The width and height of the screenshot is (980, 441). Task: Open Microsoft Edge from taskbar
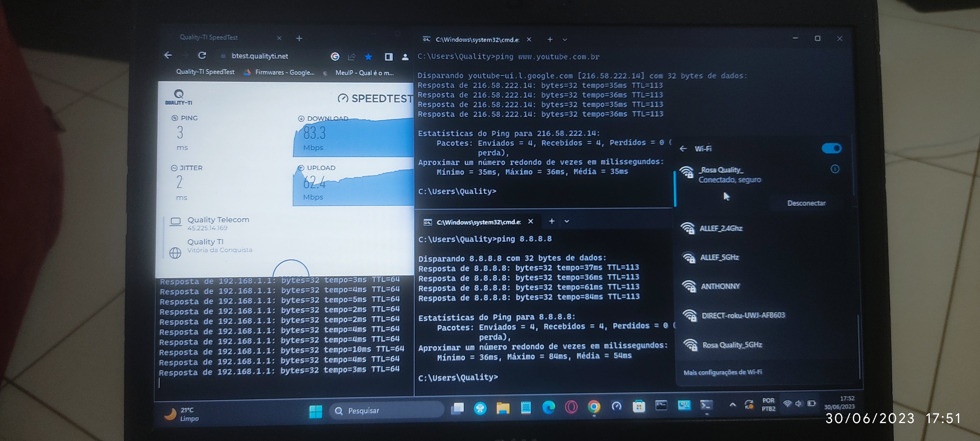coord(548,407)
